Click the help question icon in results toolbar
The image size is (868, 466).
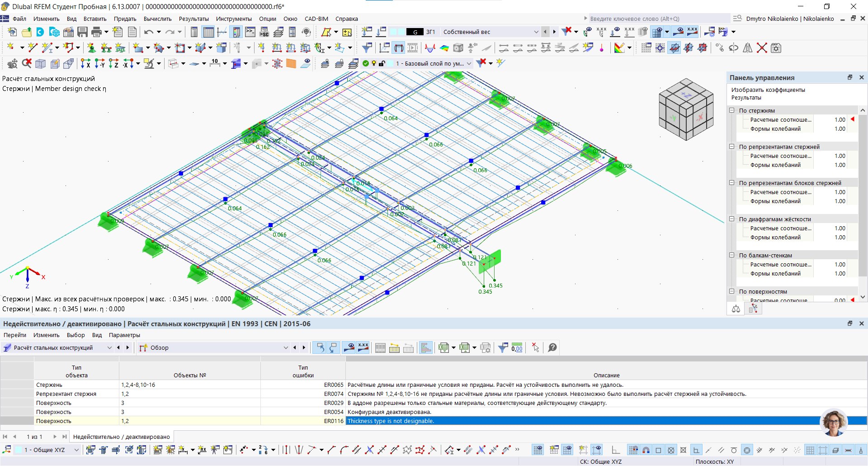(552, 348)
